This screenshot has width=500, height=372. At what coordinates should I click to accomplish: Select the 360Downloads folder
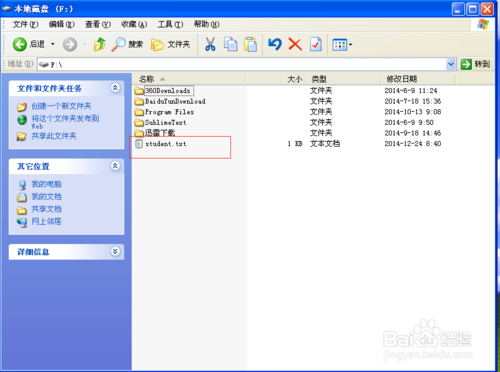pos(168,91)
